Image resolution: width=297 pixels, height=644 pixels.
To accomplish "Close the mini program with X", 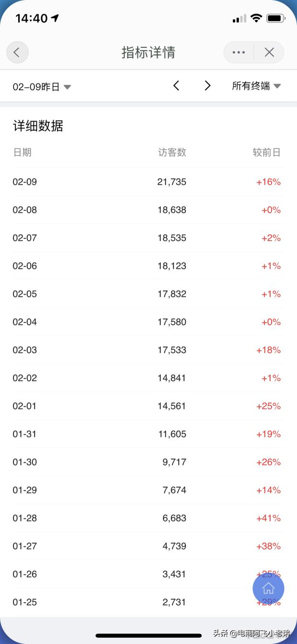I will point(269,52).
